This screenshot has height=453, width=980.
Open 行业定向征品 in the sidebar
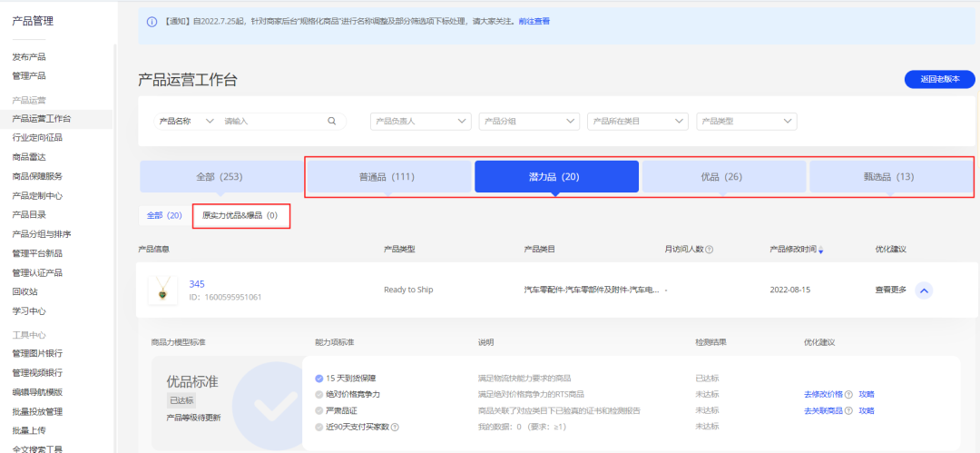click(x=37, y=138)
